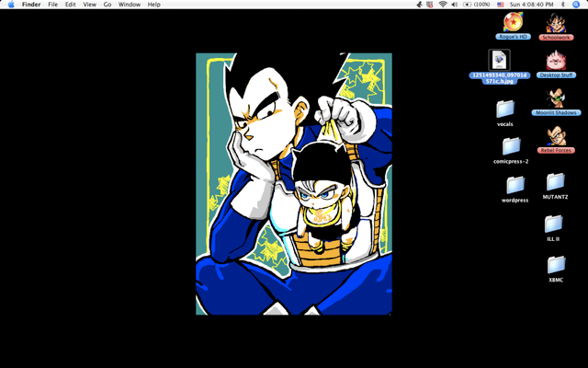Select the wordpress folder
This screenshot has height=368, width=588.
click(514, 185)
